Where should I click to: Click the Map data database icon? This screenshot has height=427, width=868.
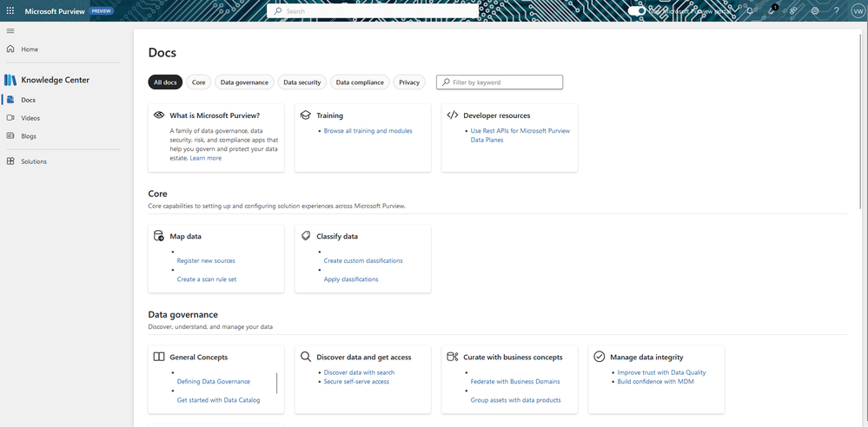coord(159,235)
